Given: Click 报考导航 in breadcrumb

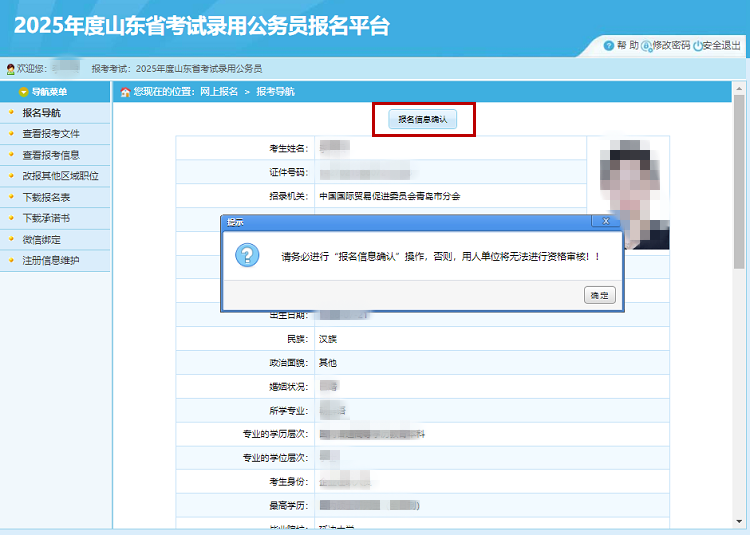Looking at the screenshot, I should tap(276, 92).
